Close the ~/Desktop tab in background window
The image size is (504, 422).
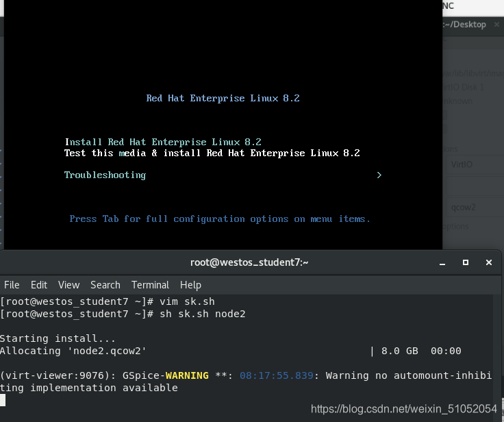496,25
